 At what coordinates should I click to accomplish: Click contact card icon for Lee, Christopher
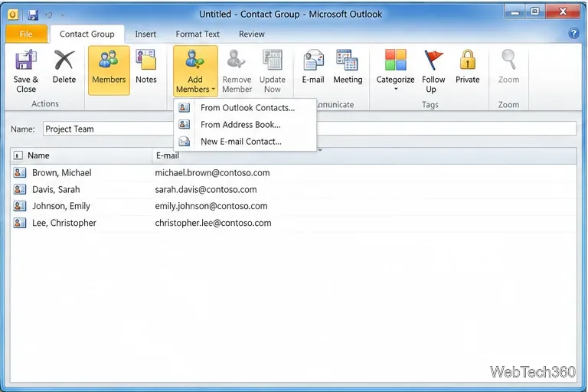19,223
